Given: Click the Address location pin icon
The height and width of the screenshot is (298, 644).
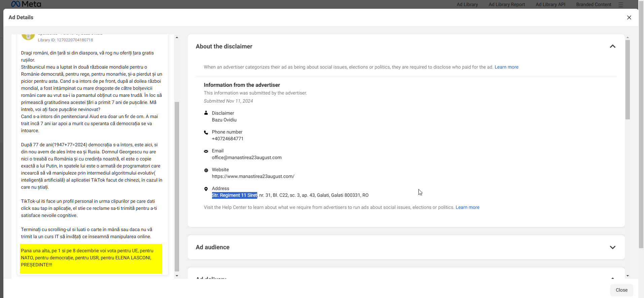Looking at the screenshot, I should click(206, 189).
